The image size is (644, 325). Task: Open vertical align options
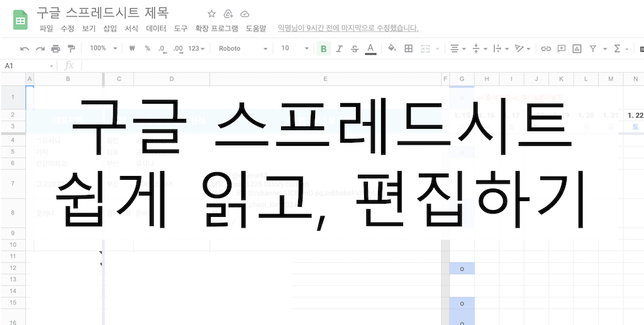pyautogui.click(x=479, y=49)
